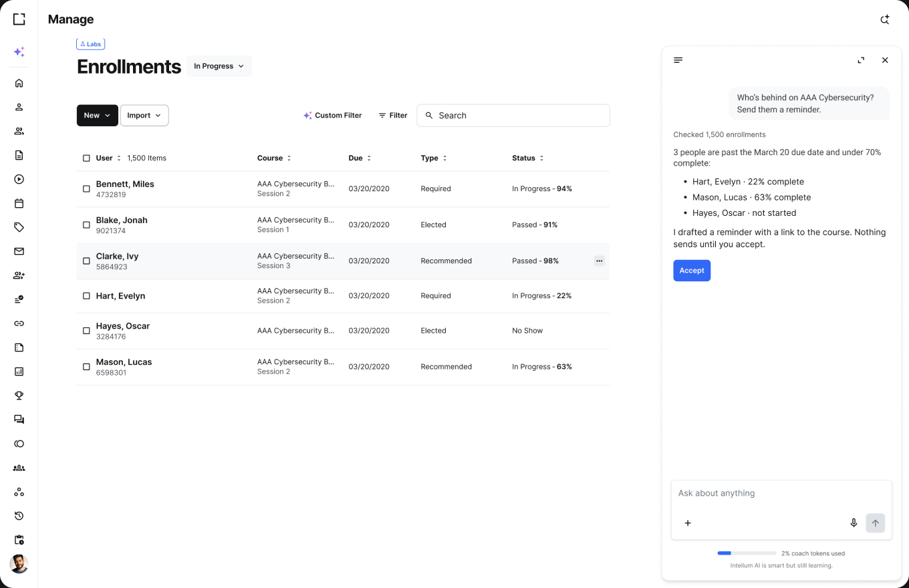Click 'In Progress - 22%' status text

[x=541, y=296]
